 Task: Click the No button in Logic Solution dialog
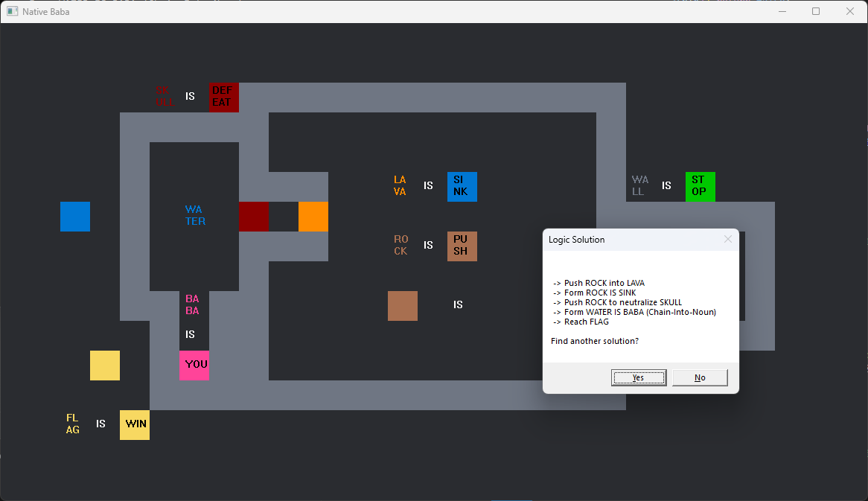point(700,377)
